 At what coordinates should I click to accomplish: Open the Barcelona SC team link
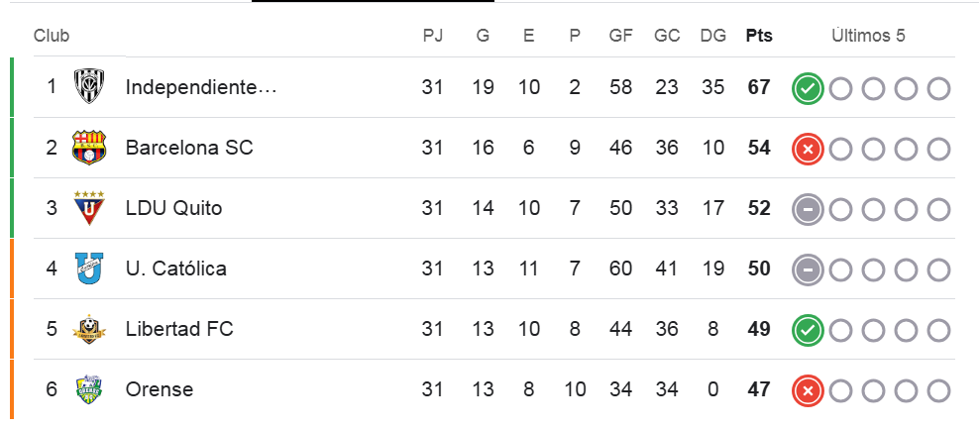click(189, 148)
